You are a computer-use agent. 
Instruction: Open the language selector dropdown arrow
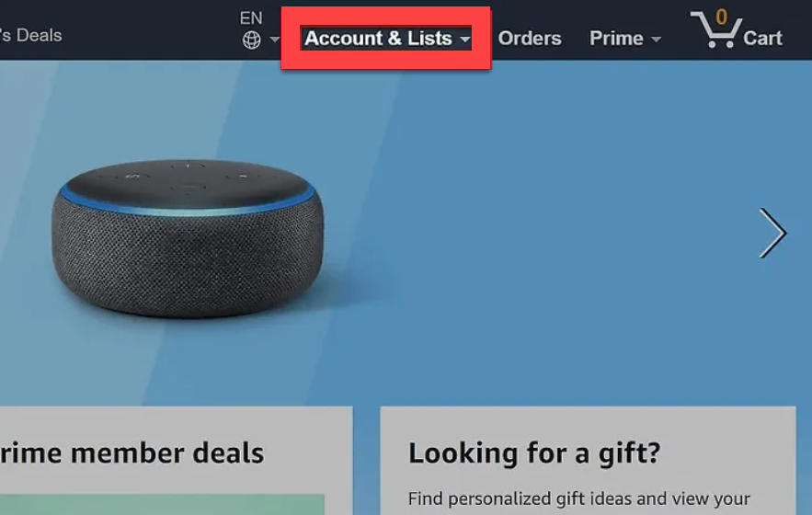[x=274, y=40]
